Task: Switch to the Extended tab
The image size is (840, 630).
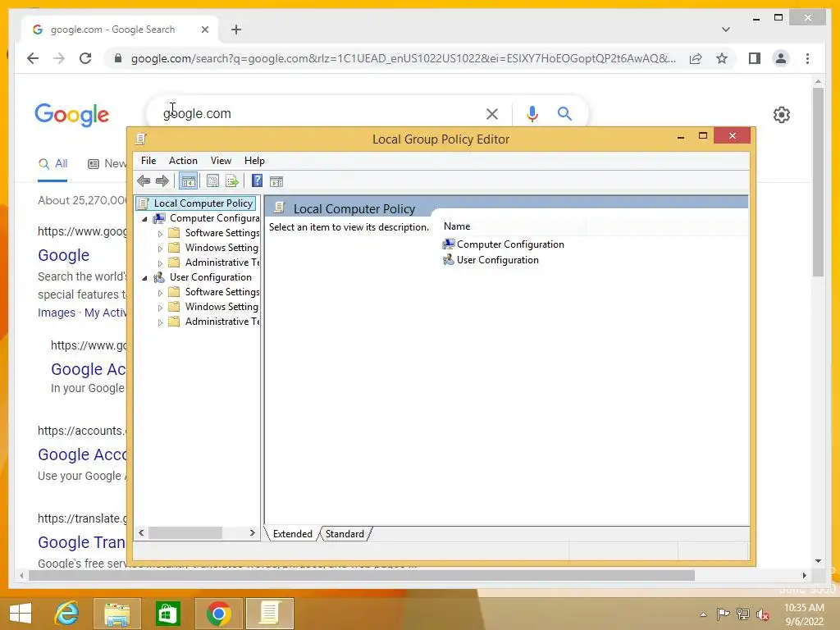Action: point(293,533)
